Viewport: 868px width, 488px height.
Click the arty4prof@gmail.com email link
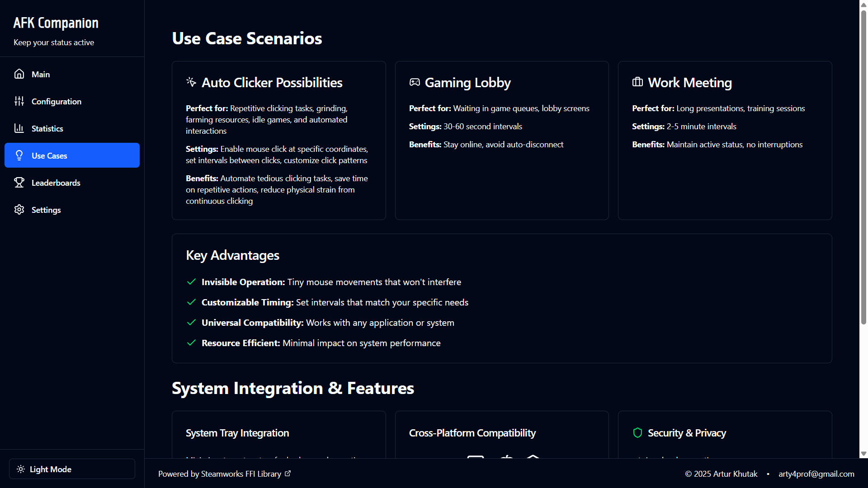(x=816, y=474)
